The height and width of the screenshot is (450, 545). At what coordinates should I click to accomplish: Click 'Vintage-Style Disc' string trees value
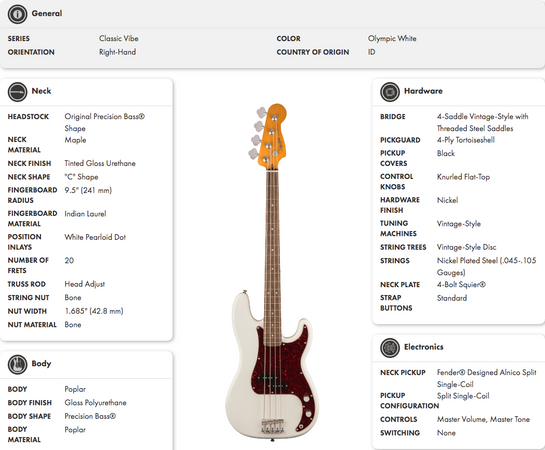click(x=466, y=247)
